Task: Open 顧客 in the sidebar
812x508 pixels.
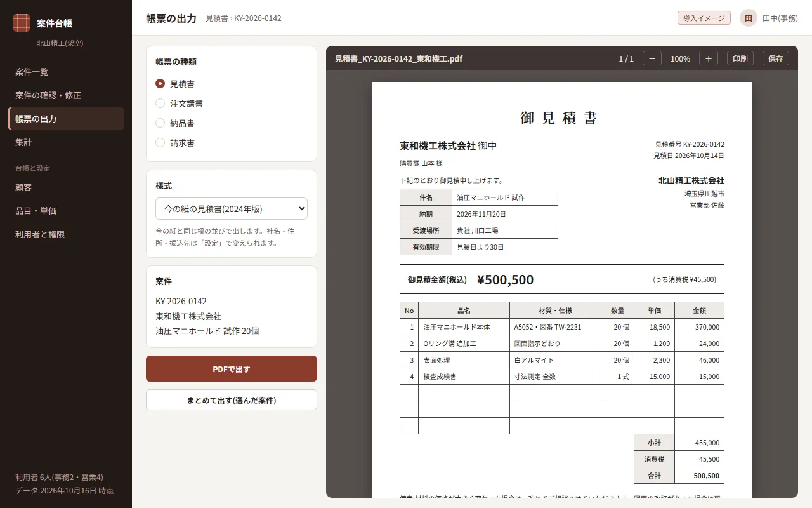Action: [66, 187]
